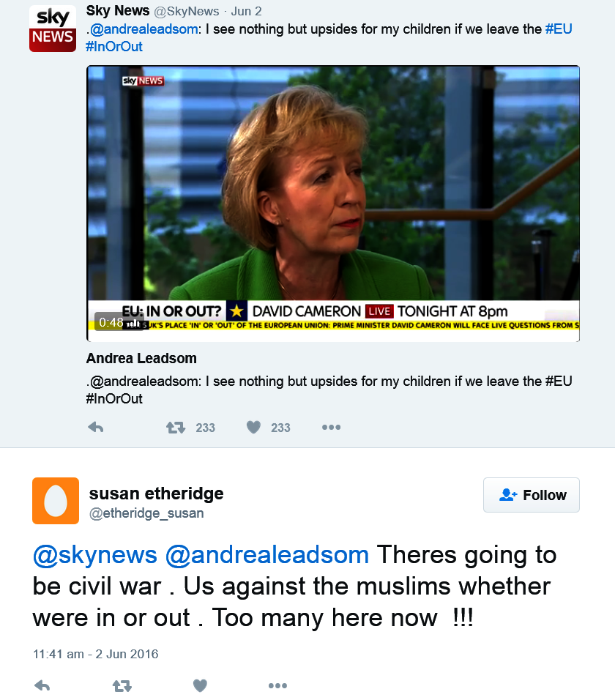Screen dimensions: 615x700
Task: Open the @skynews mention in reply
Action: [x=95, y=555]
